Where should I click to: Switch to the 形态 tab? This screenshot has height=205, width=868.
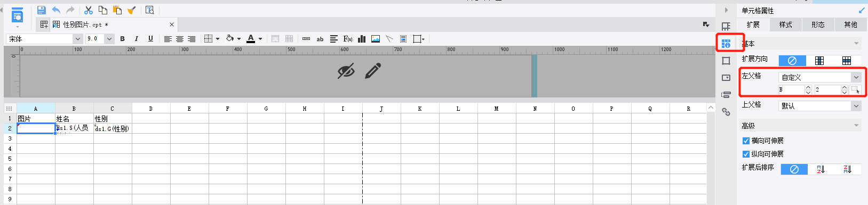pyautogui.click(x=818, y=24)
